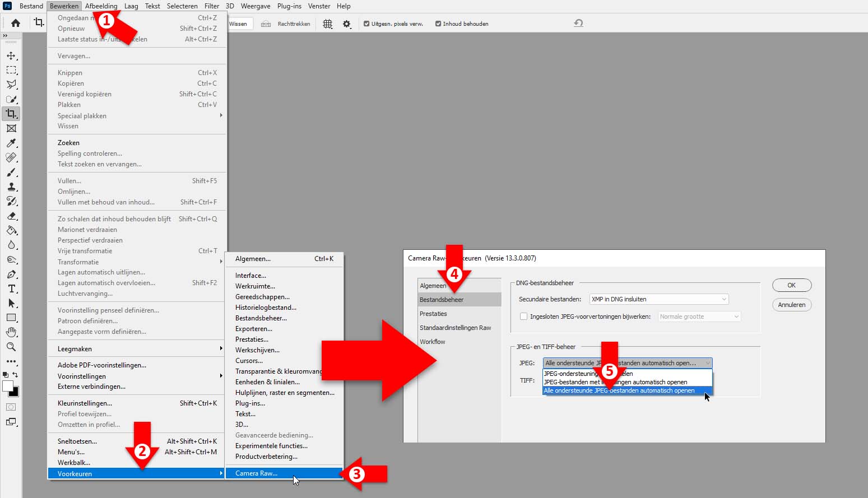The width and height of the screenshot is (868, 498).
Task: Select the Eyedropper tool
Action: 11,143
